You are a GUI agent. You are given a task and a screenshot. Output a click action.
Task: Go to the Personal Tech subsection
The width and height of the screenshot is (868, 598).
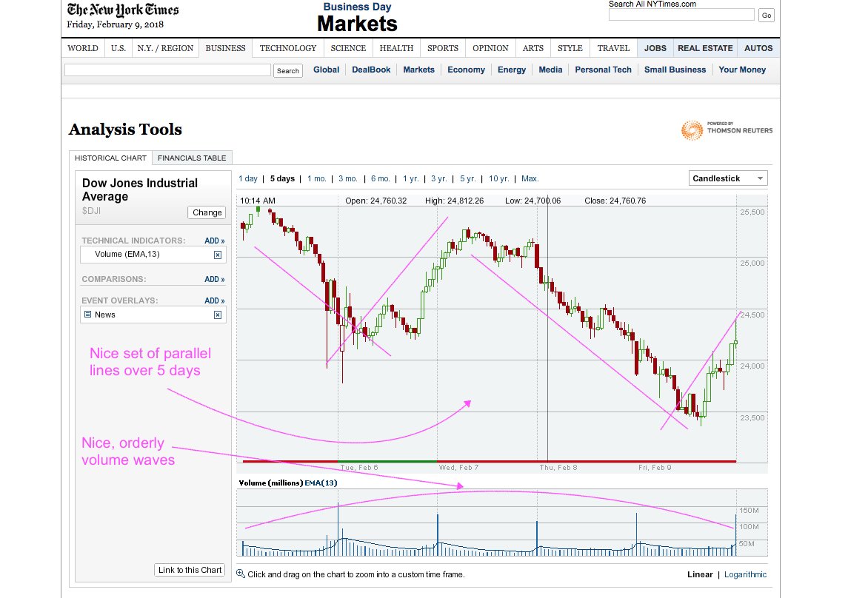tap(603, 70)
